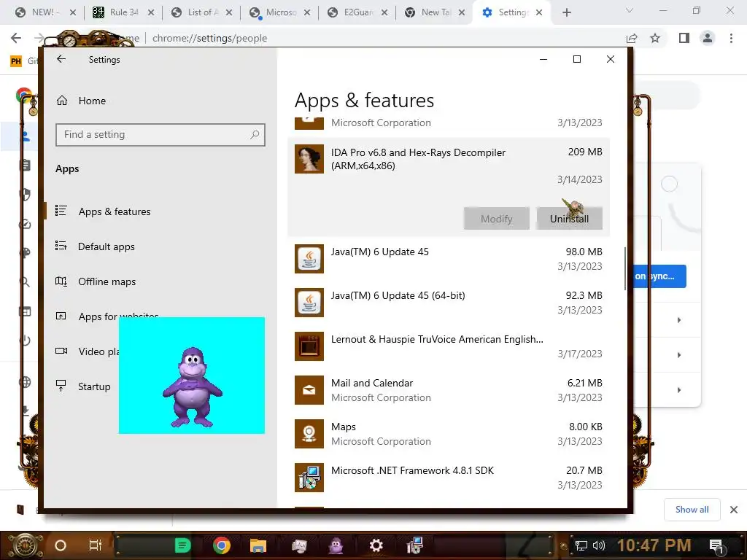Open Chrome profile avatar icon
The image size is (747, 560).
(x=708, y=38)
